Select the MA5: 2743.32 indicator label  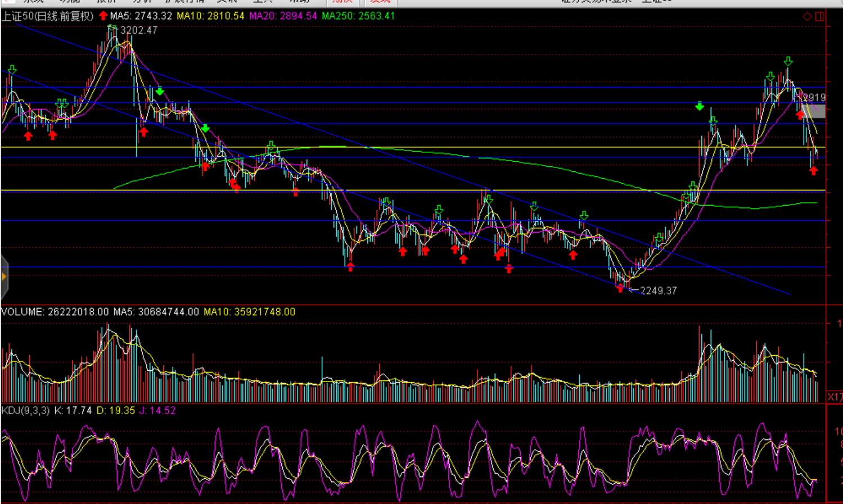click(x=141, y=16)
